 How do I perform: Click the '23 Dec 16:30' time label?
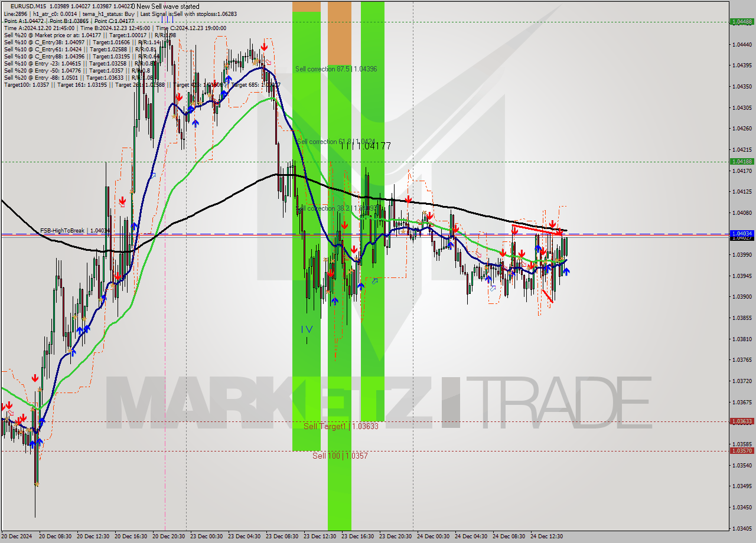click(358, 537)
